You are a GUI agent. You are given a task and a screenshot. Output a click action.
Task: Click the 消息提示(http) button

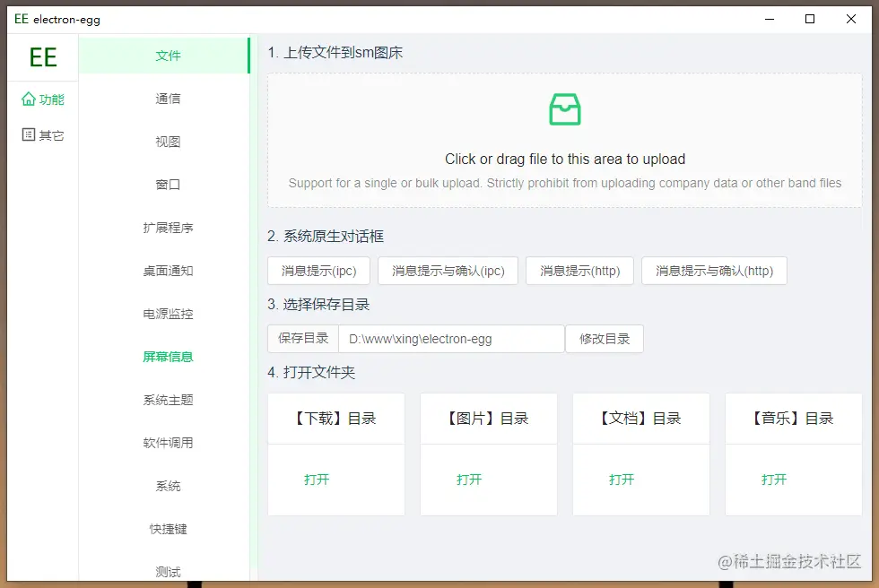579,271
